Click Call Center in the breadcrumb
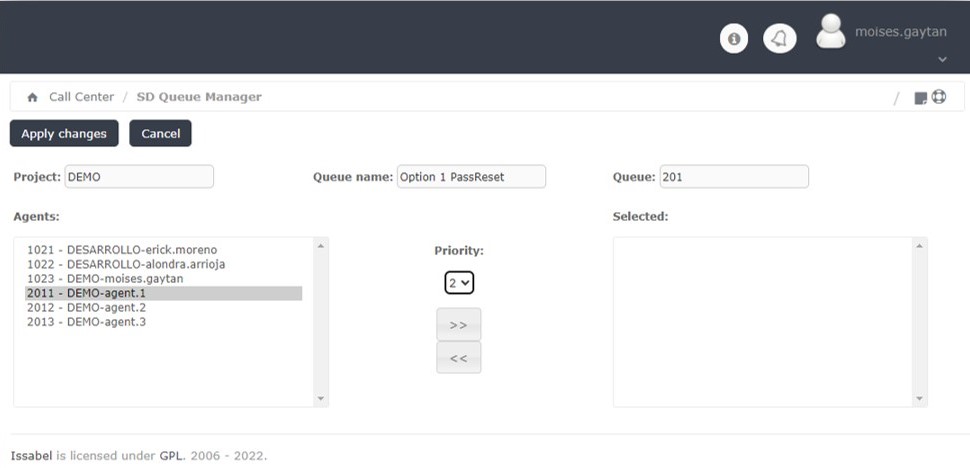The image size is (970, 468). [x=82, y=97]
